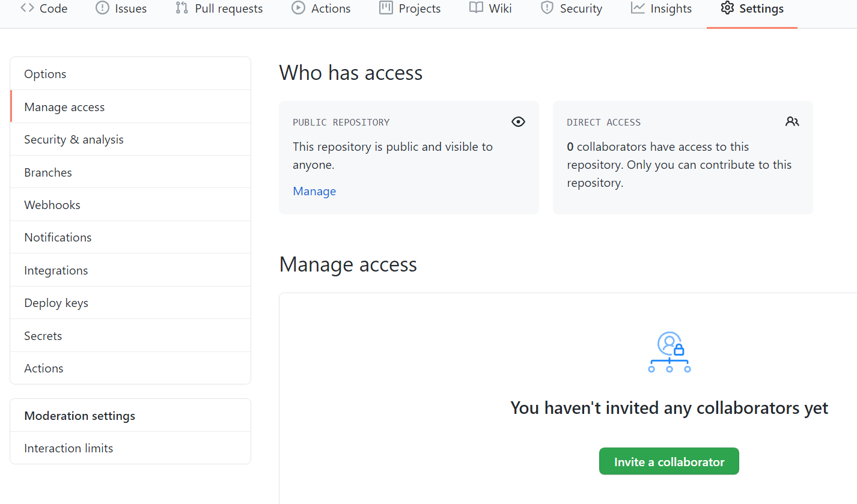The height and width of the screenshot is (504, 857).
Task: Click the play icon of the top Actions tab
Action: (298, 8)
